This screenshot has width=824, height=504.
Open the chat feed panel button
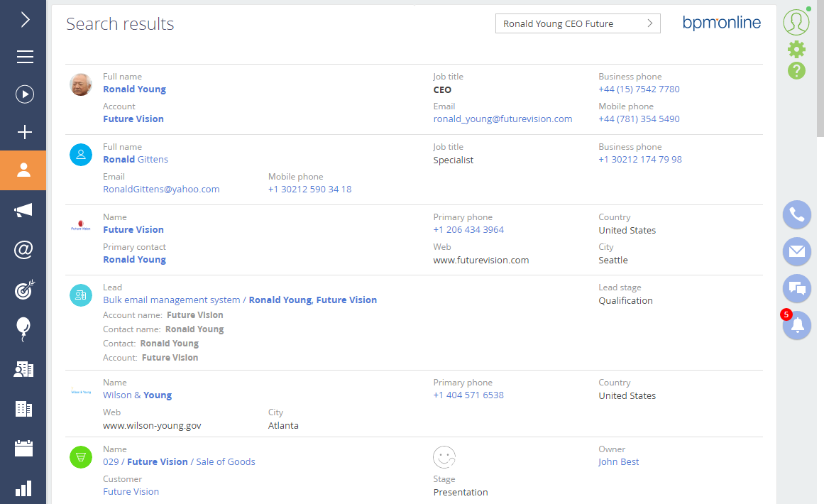point(796,288)
